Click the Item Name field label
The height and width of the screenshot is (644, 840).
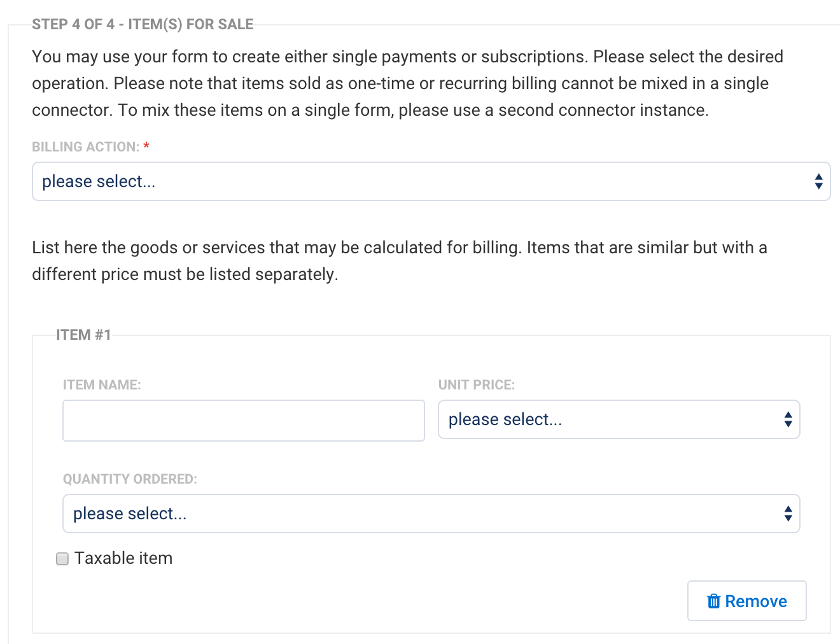[102, 385]
